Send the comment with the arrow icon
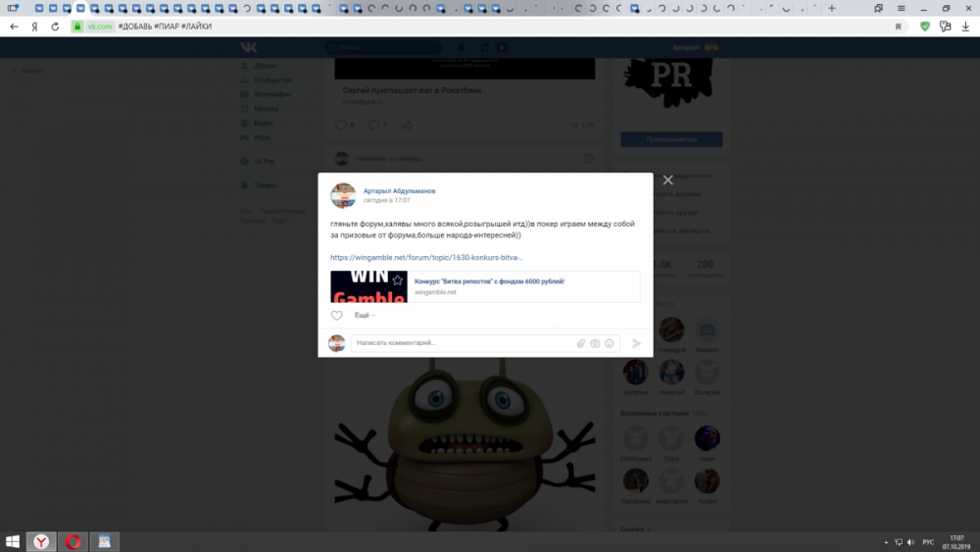980x552 pixels. (x=636, y=343)
